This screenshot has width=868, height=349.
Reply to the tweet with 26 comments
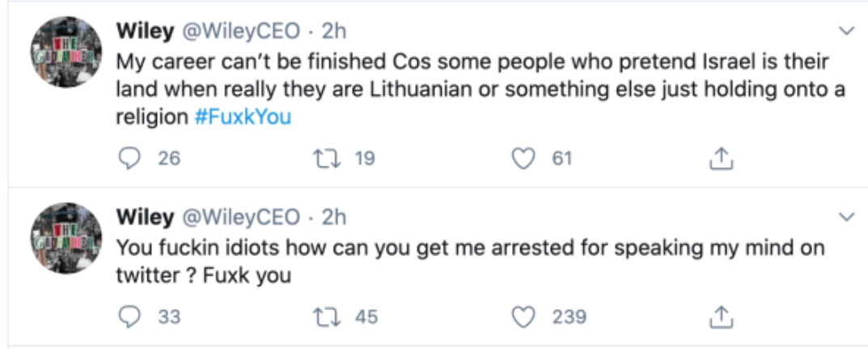pyautogui.click(x=129, y=159)
